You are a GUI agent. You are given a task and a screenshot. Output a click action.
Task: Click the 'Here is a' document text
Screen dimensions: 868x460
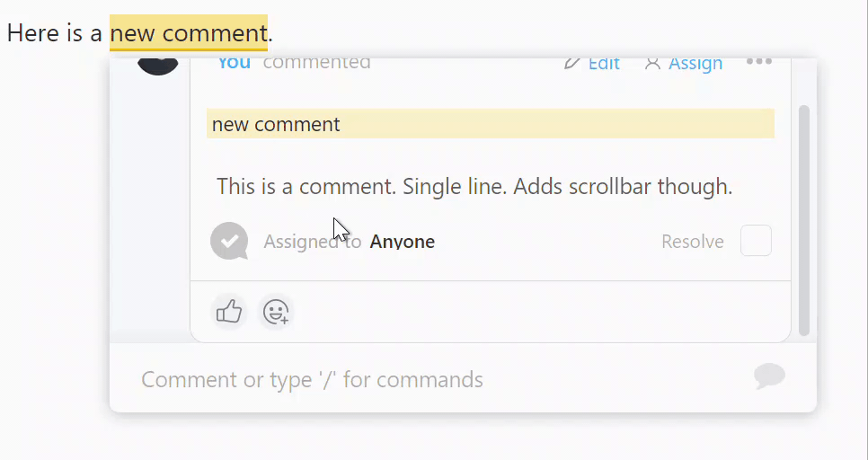pyautogui.click(x=54, y=32)
